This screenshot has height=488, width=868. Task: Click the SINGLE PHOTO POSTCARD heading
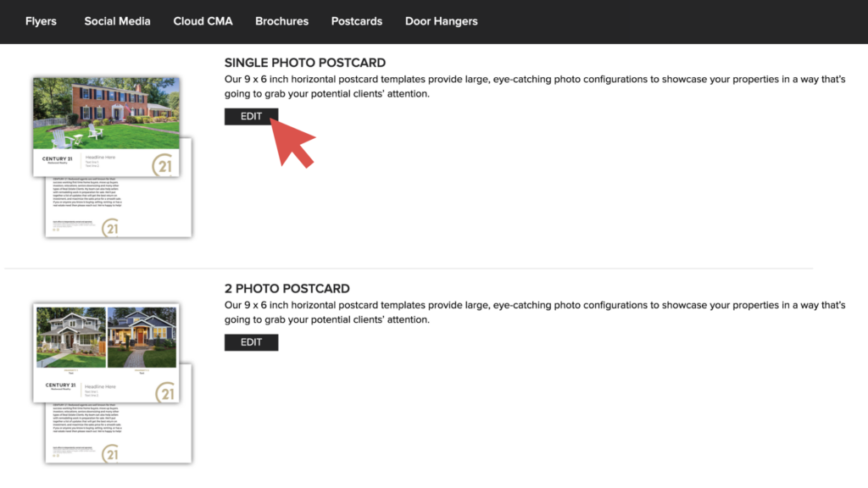[x=305, y=63]
